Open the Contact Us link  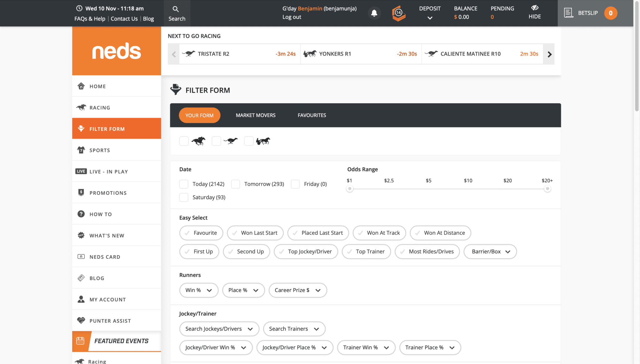124,19
